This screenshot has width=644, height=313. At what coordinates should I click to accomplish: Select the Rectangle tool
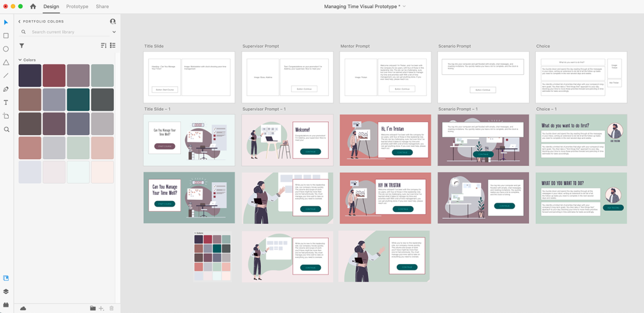[6, 36]
